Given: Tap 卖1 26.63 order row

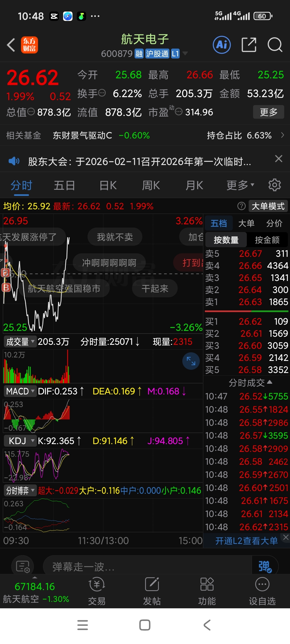Looking at the screenshot, I should [247, 302].
